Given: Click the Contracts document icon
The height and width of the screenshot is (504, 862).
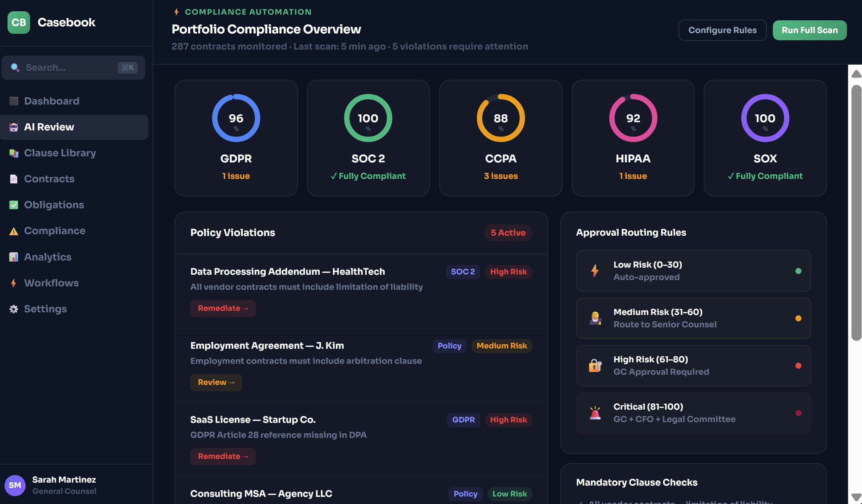Looking at the screenshot, I should [14, 179].
